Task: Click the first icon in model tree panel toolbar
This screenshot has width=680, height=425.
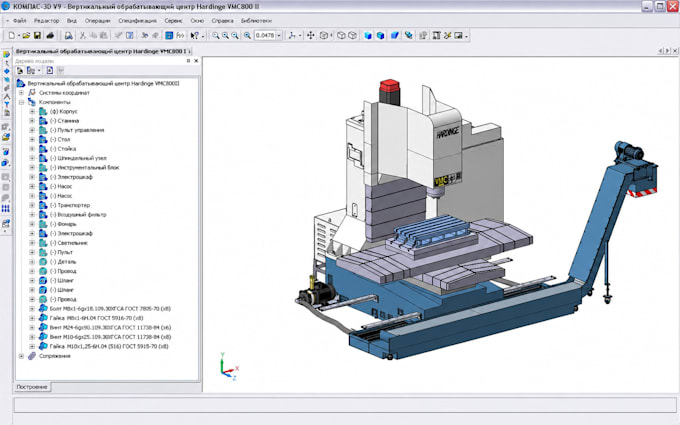Action: (x=20, y=70)
